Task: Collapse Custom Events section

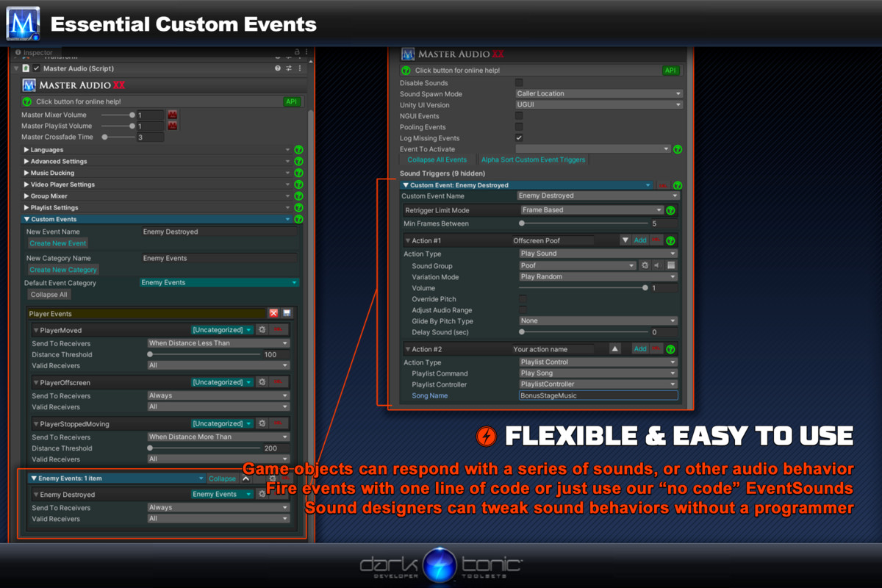Action: tap(27, 219)
